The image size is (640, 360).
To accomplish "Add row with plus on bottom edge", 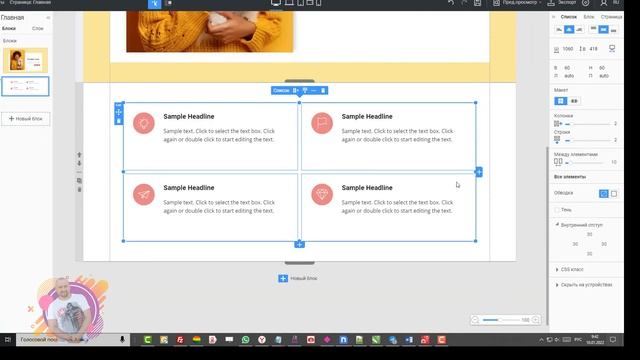I will click(299, 244).
